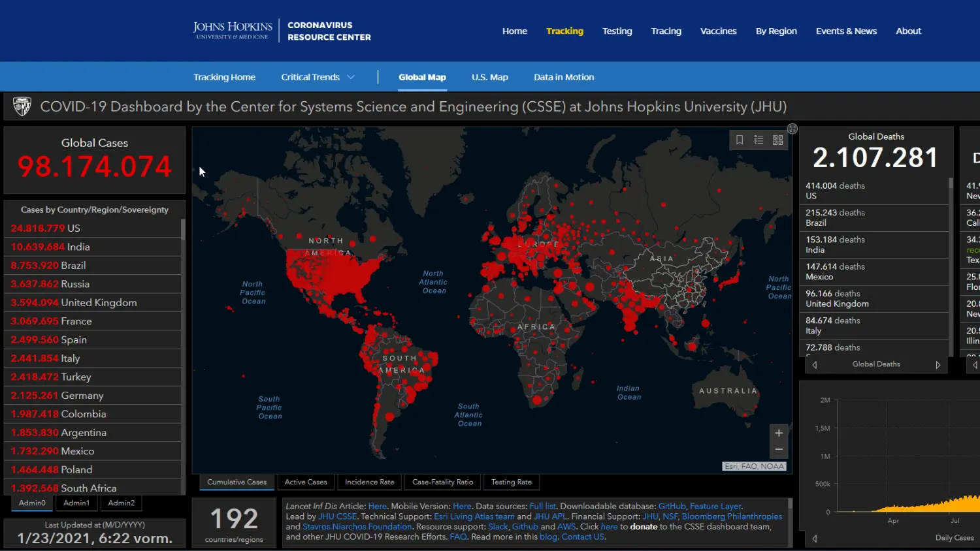Select the Global Map tab
The width and height of the screenshot is (980, 551).
[x=422, y=77]
